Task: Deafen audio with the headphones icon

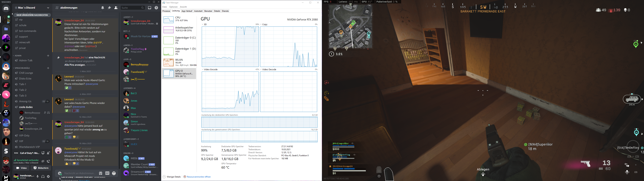Action: click(43, 176)
